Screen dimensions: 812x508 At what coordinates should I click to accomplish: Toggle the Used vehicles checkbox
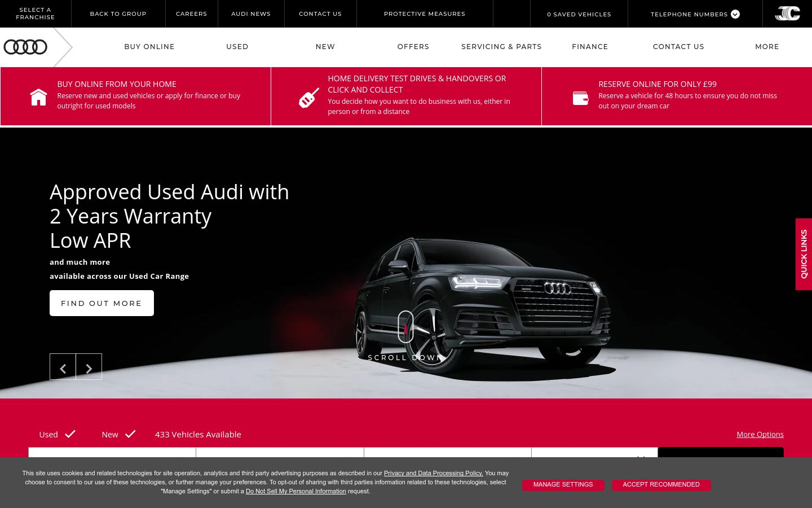tap(70, 434)
